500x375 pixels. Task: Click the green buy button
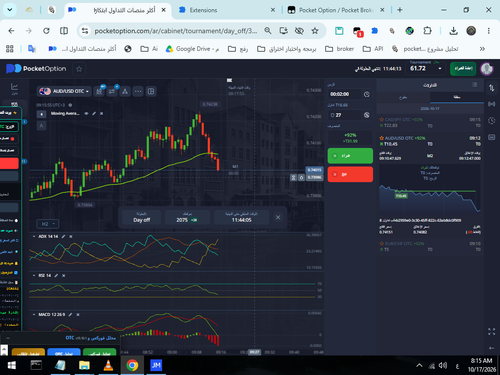click(x=350, y=156)
